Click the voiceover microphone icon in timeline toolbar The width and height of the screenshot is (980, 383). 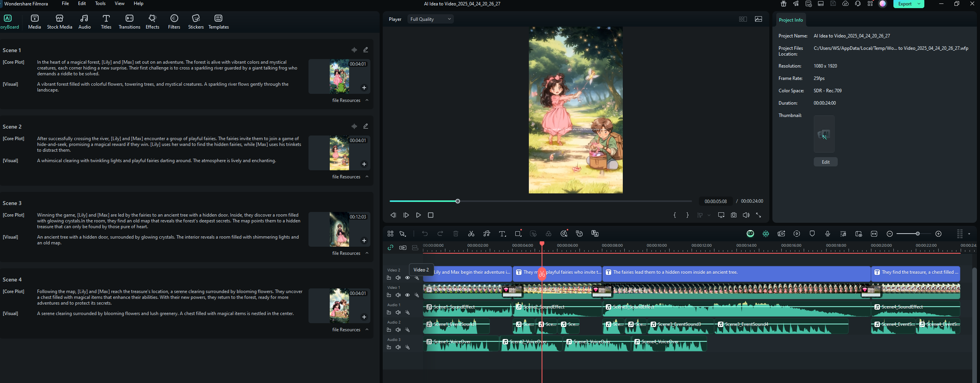[827, 234]
